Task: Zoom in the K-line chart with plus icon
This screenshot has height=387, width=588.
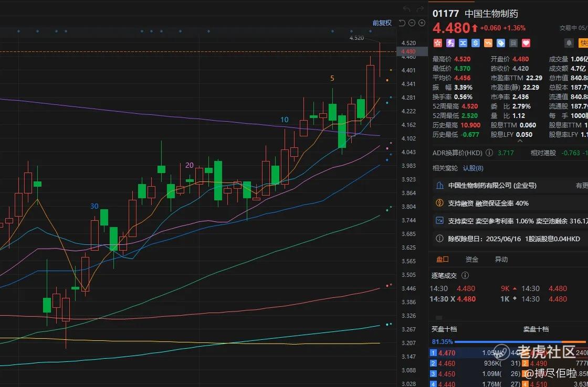Action: point(422,23)
